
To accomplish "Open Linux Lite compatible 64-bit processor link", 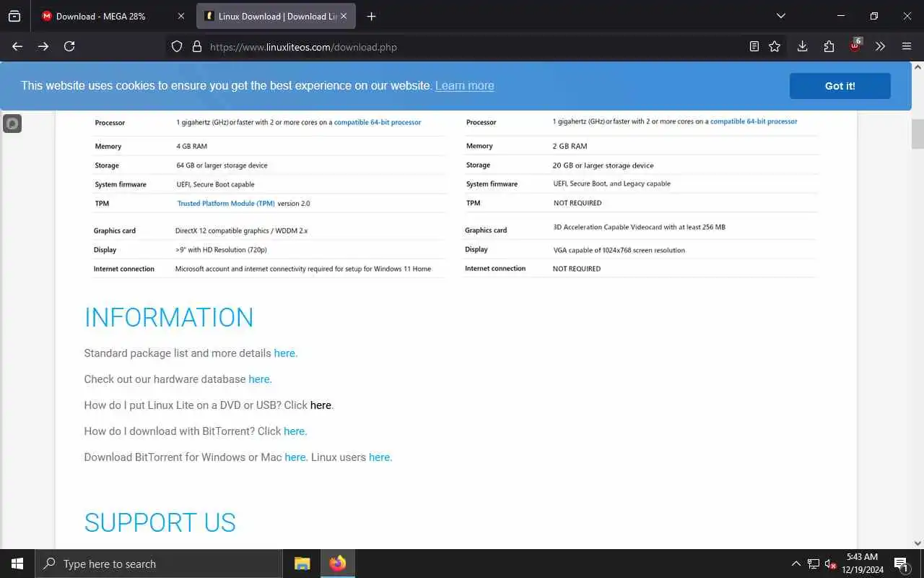I will 754,121.
